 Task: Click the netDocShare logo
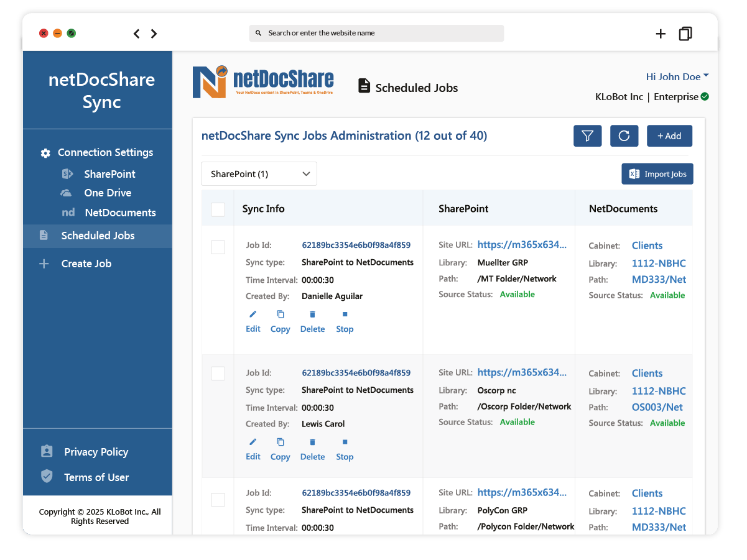263,81
